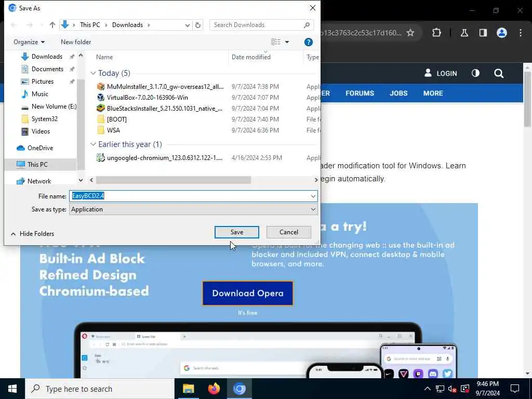Screen dimensions: 532x399
Task: Open Chrome three-dot menu
Action: click(521, 33)
